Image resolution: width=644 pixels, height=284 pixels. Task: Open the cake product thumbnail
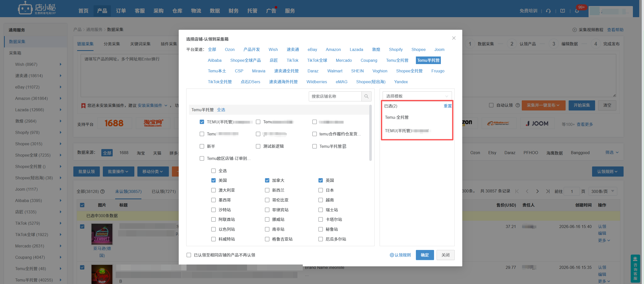pos(102,234)
